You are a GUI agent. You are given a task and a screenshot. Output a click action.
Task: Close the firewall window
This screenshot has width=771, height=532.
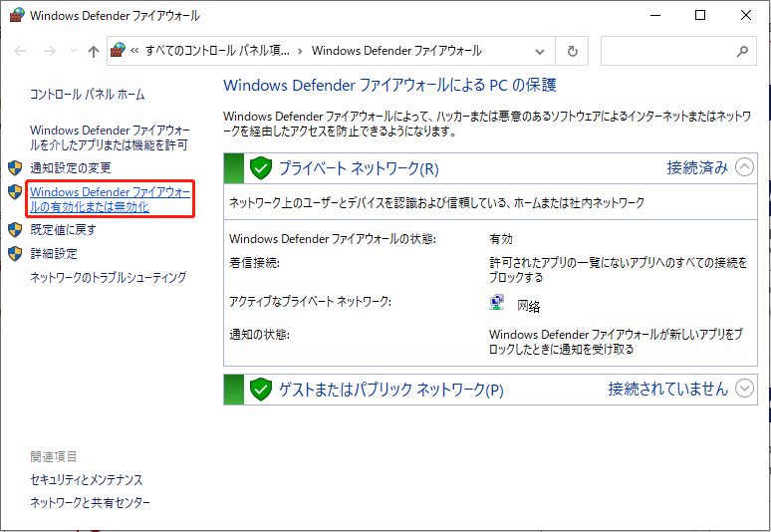tap(746, 15)
